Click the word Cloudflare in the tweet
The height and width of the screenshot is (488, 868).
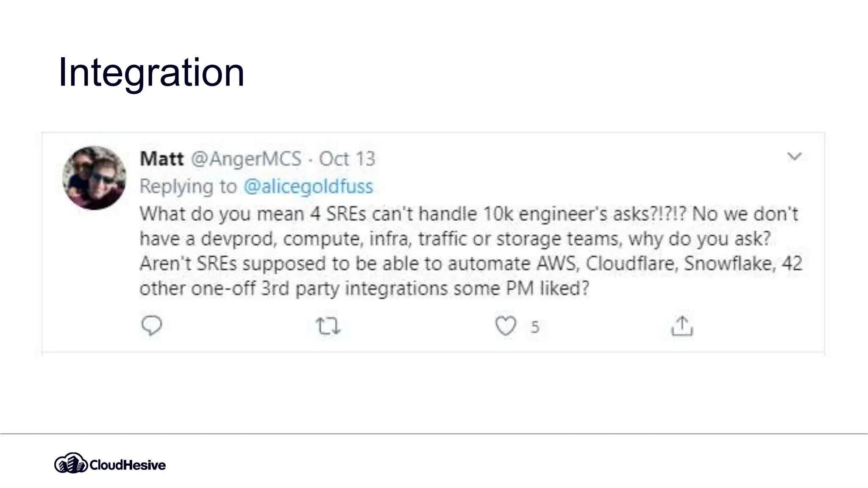click(631, 263)
